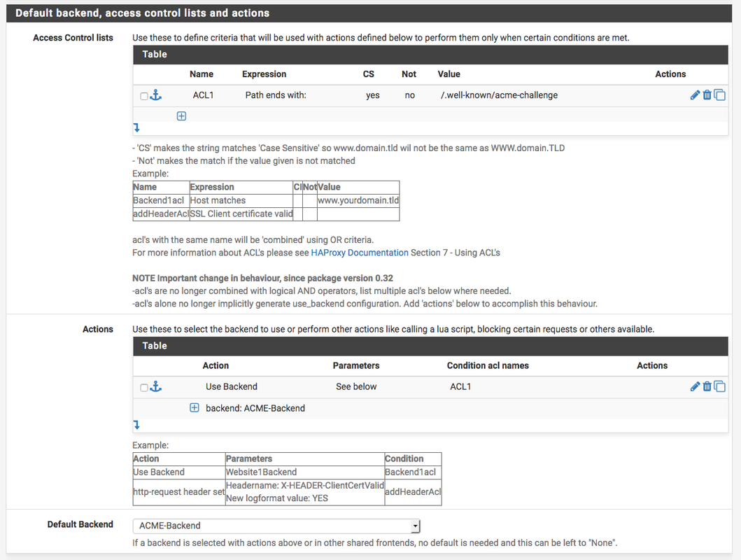This screenshot has height=560, width=741.
Task: Click the 'yes' CS value for ACL1
Action: click(x=373, y=95)
